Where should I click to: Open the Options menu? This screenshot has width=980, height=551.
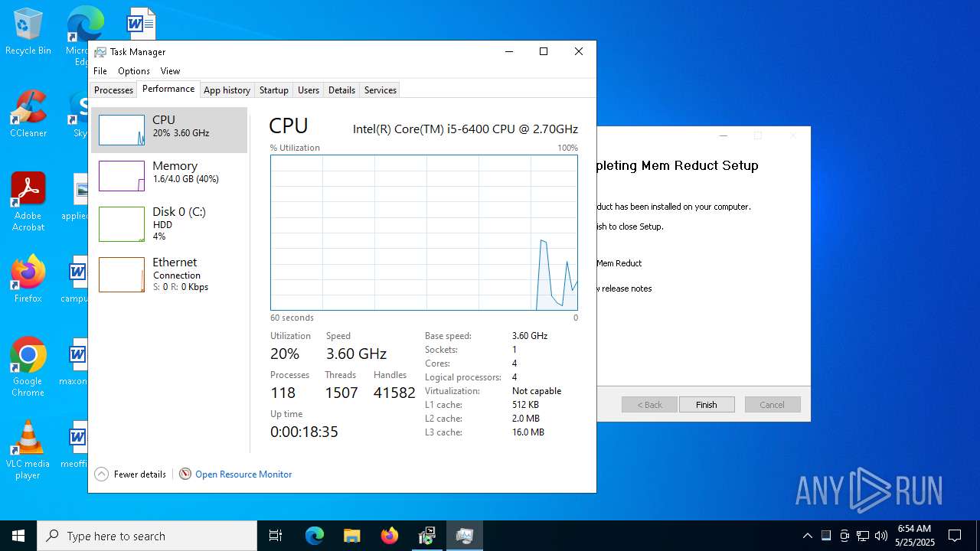[x=134, y=71]
